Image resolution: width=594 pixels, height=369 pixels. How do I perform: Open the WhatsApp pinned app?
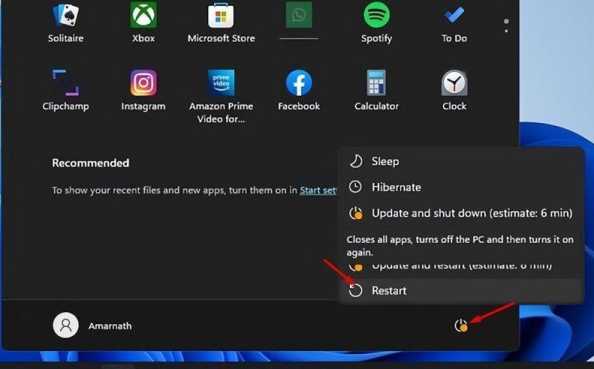coord(299,20)
